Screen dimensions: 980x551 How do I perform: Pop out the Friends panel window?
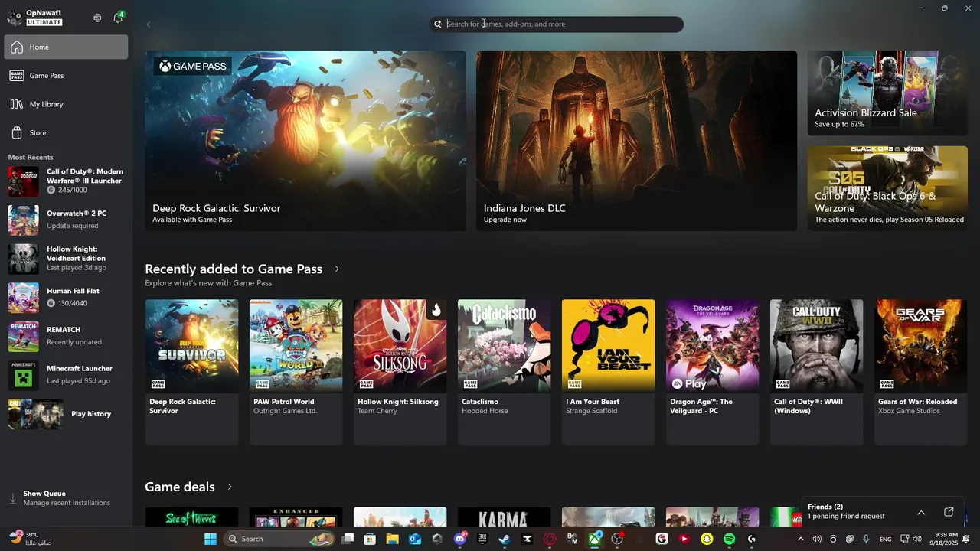pos(949,512)
